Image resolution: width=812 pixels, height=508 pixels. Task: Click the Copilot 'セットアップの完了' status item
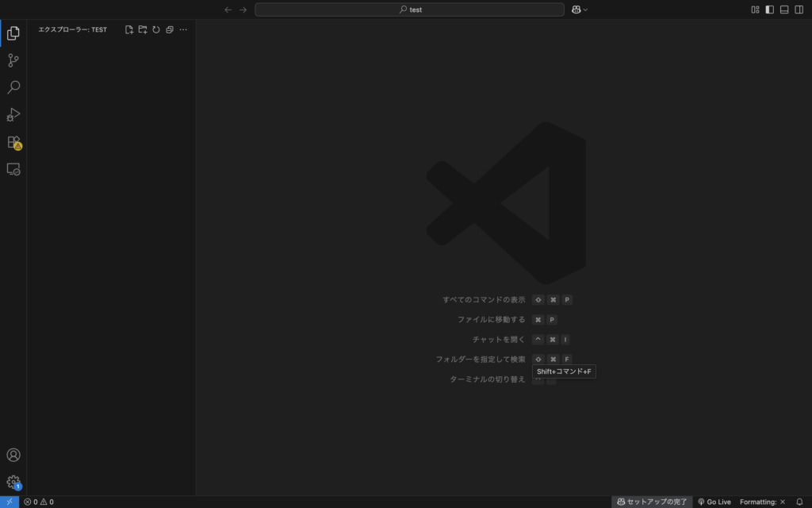pyautogui.click(x=652, y=502)
